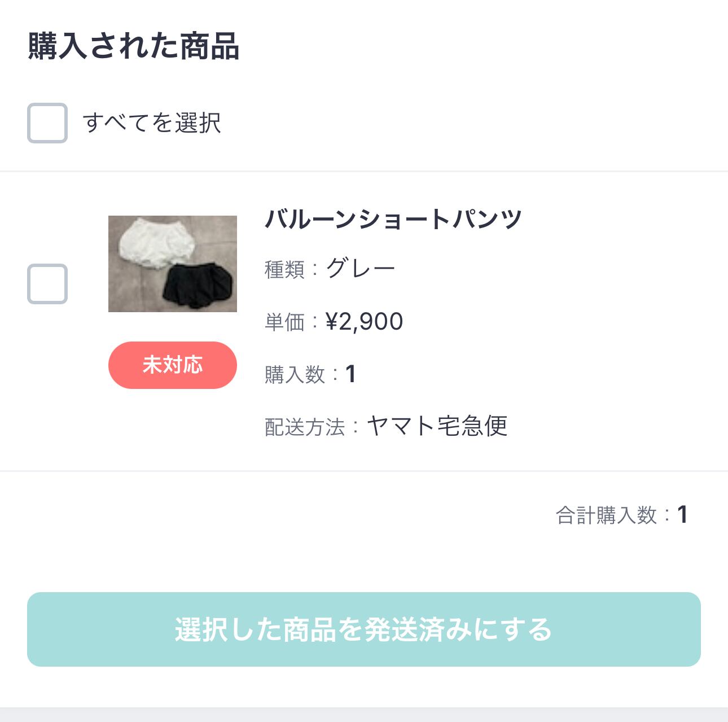Open the balloon shorts product thumbnail
The height and width of the screenshot is (722, 728).
pos(172,264)
